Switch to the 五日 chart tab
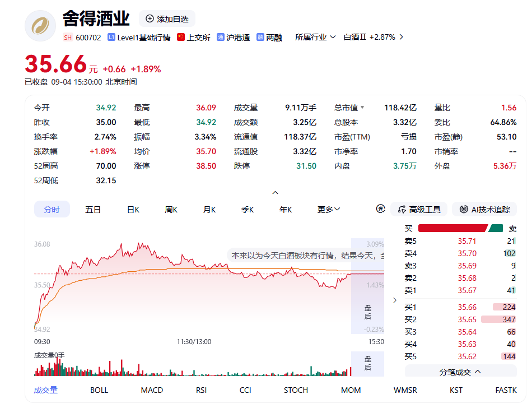This screenshot has height=408, width=532. click(x=92, y=210)
